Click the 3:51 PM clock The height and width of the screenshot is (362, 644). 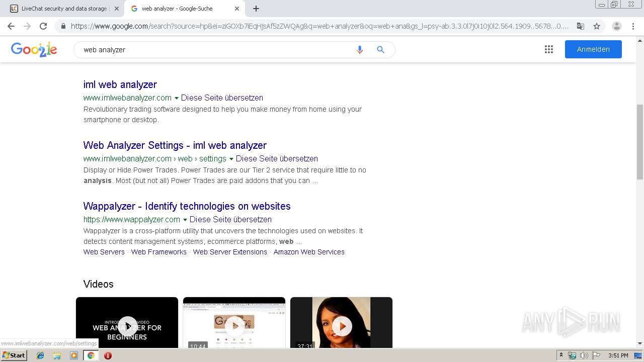pos(618,355)
